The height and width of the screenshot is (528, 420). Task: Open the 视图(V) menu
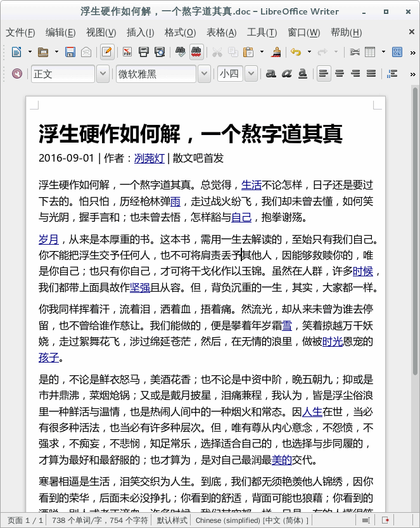tap(101, 33)
